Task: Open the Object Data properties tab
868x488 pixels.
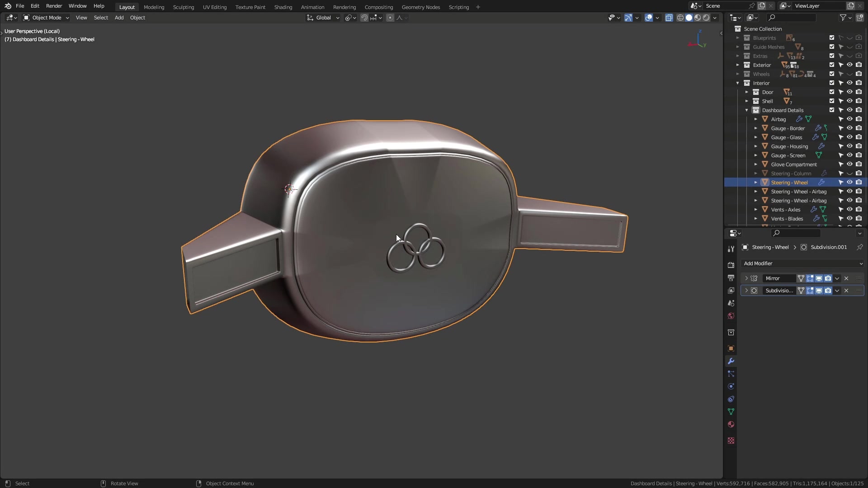Action: click(x=731, y=412)
